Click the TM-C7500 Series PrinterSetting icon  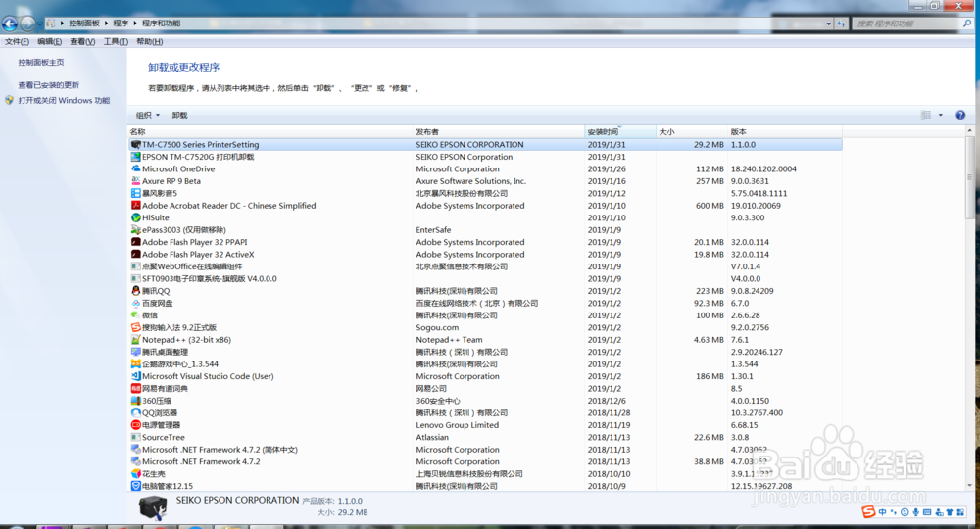click(x=135, y=144)
